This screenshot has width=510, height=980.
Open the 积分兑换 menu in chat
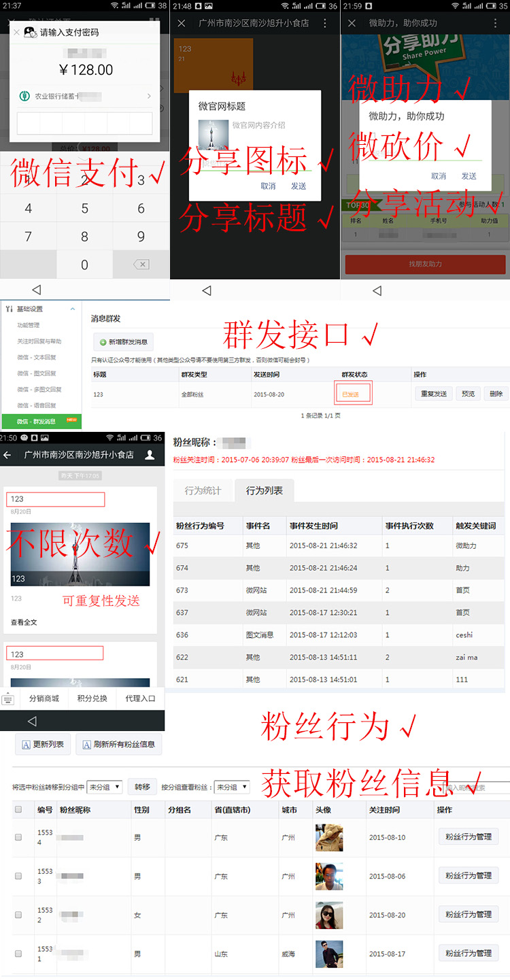click(92, 698)
